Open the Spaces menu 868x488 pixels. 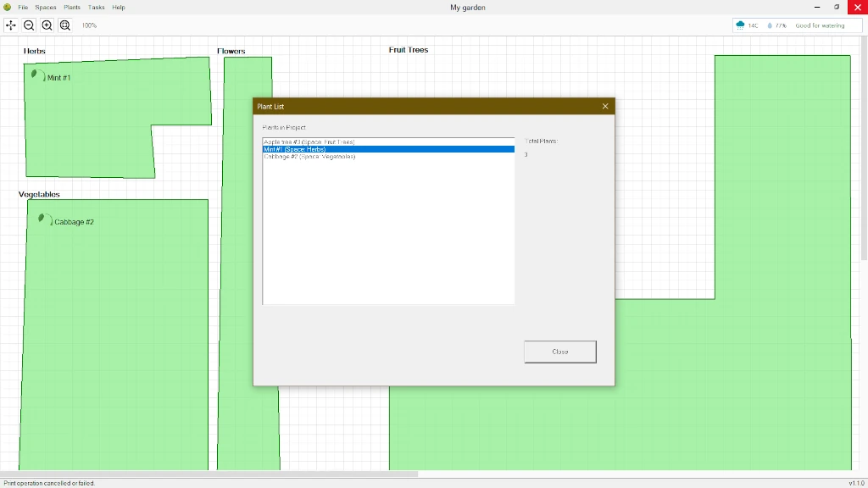click(46, 7)
